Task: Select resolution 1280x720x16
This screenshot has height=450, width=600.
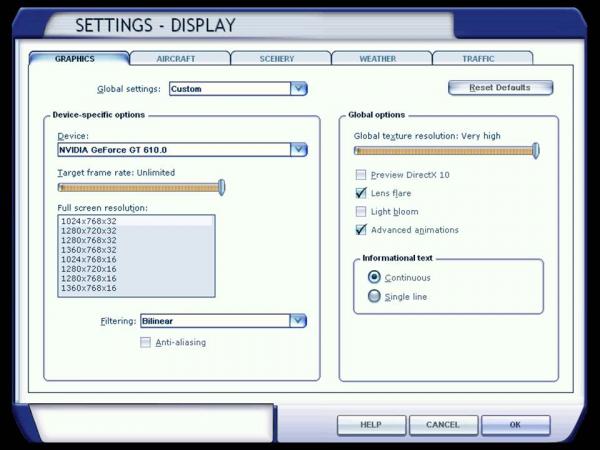Action: coord(136,269)
